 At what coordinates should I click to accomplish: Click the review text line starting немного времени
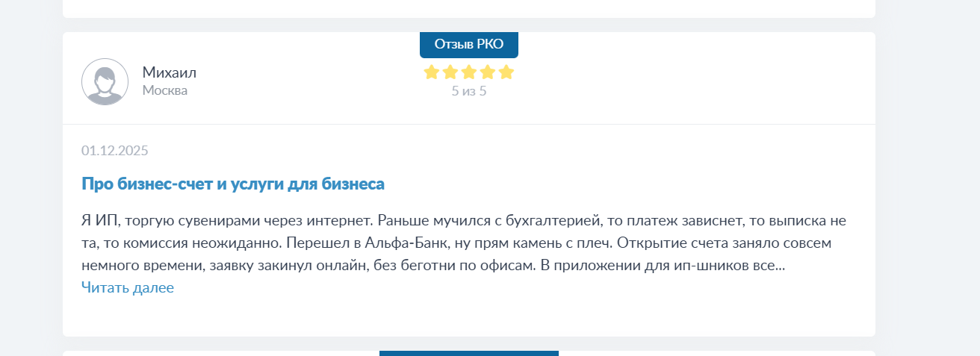click(433, 266)
